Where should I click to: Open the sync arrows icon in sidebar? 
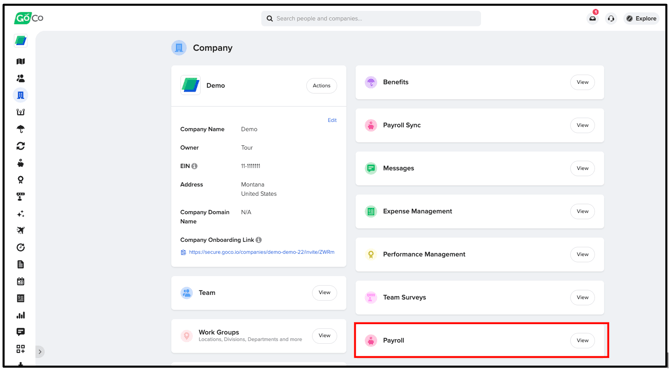coord(21,146)
